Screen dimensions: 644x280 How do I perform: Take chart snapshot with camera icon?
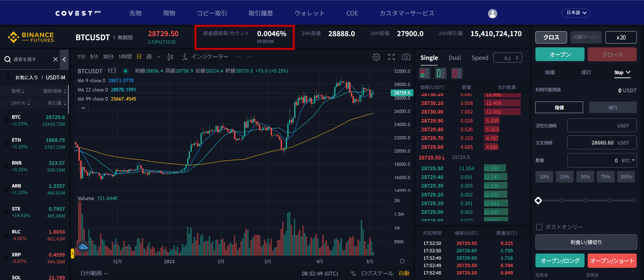406,57
